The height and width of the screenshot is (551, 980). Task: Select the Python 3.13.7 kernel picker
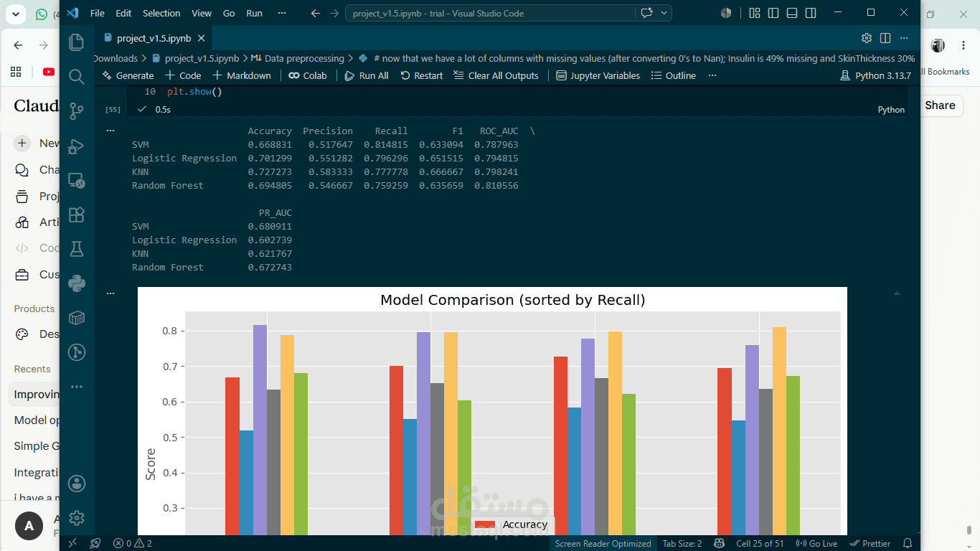pos(875,75)
